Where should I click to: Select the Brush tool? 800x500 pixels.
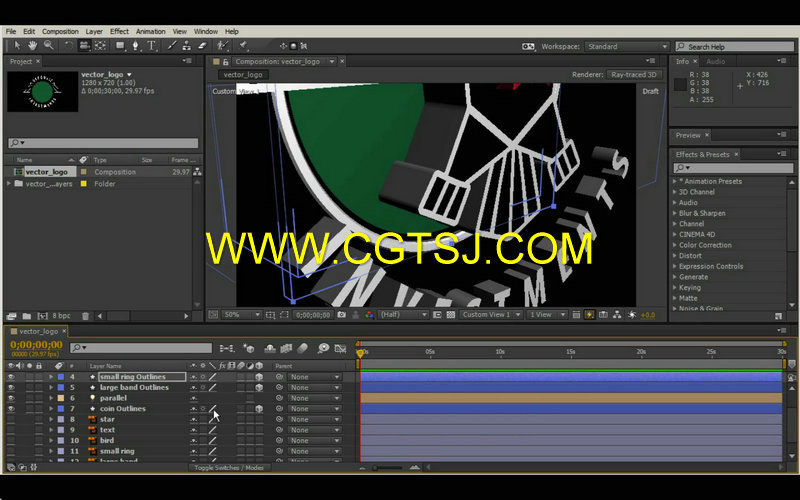pos(171,46)
